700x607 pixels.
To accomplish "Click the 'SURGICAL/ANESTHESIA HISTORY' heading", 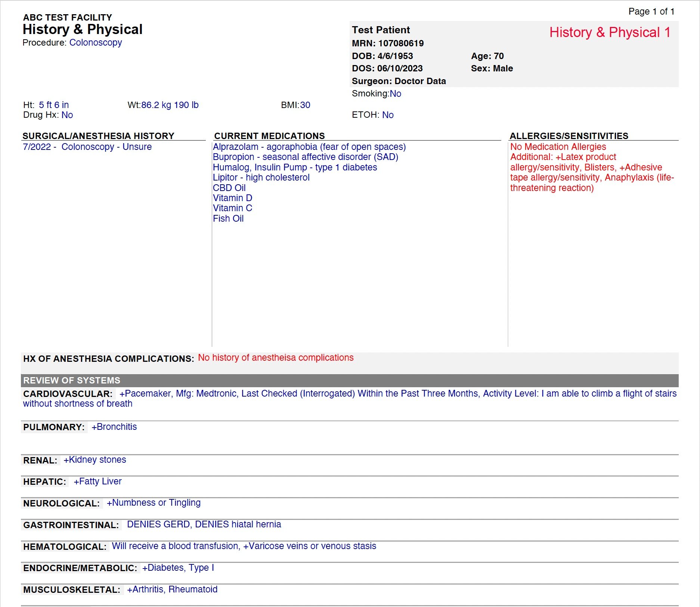I will (99, 136).
